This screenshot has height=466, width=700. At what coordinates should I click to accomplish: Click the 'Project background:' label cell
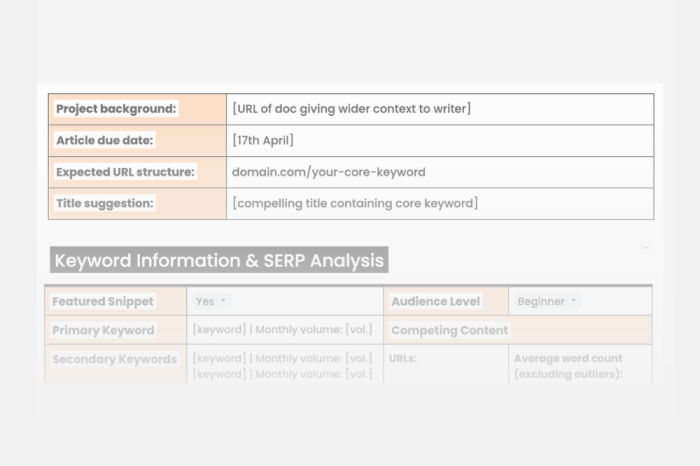(x=116, y=109)
